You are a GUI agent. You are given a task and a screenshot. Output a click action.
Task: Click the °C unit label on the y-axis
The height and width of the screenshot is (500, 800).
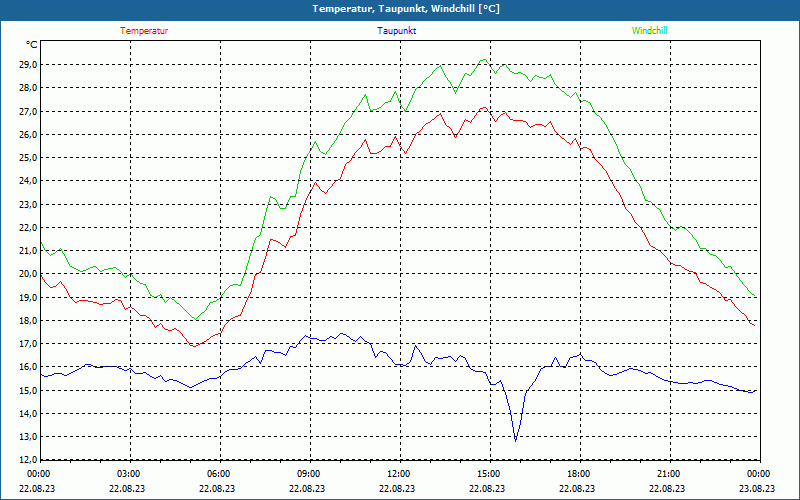coord(32,45)
